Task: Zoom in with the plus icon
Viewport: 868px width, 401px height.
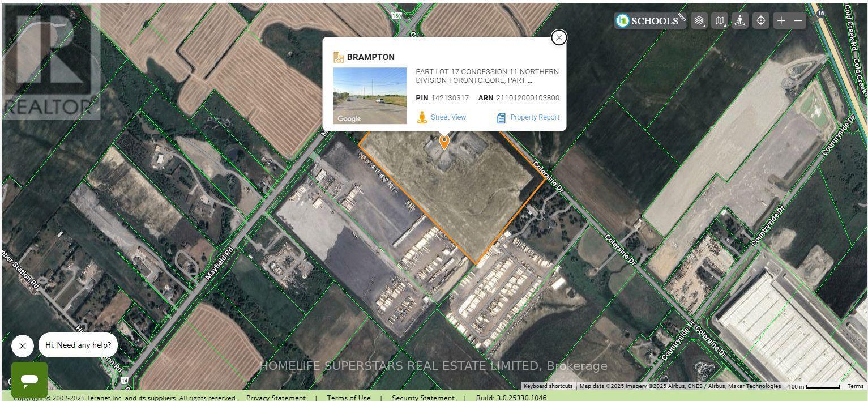Action: (781, 21)
